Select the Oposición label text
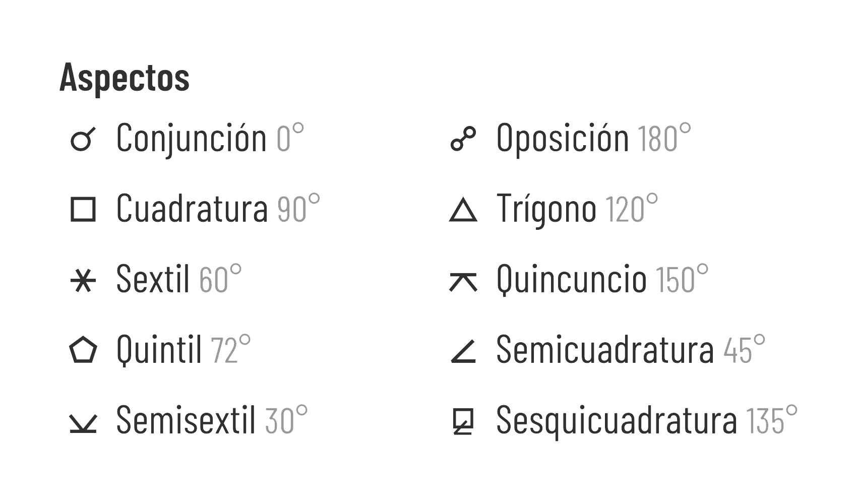Image resolution: width=857 pixels, height=504 pixels. point(563,138)
